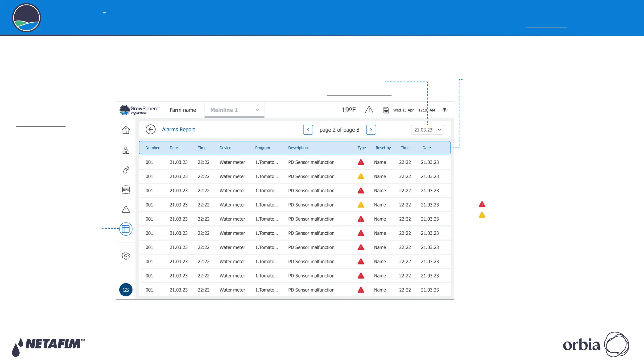Click the Orbia logo at bottom right
644x362 pixels.
[596, 345]
